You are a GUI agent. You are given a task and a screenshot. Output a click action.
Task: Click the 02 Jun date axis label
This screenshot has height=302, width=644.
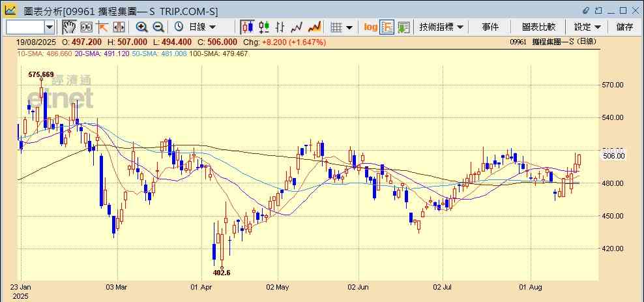click(x=359, y=287)
